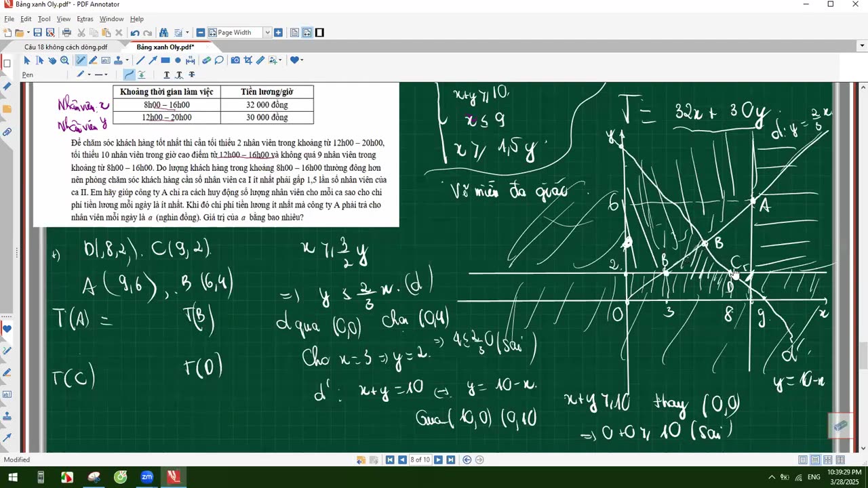
Task: Go to the first page
Action: pyautogui.click(x=390, y=460)
